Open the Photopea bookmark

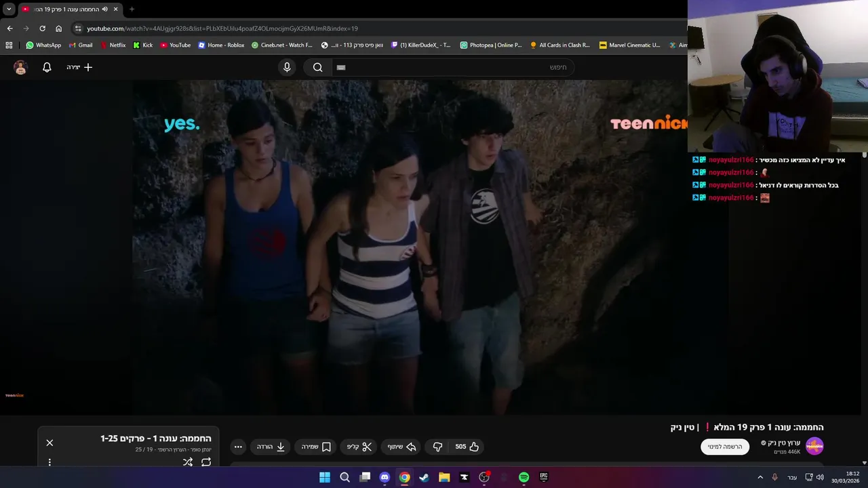coord(491,45)
